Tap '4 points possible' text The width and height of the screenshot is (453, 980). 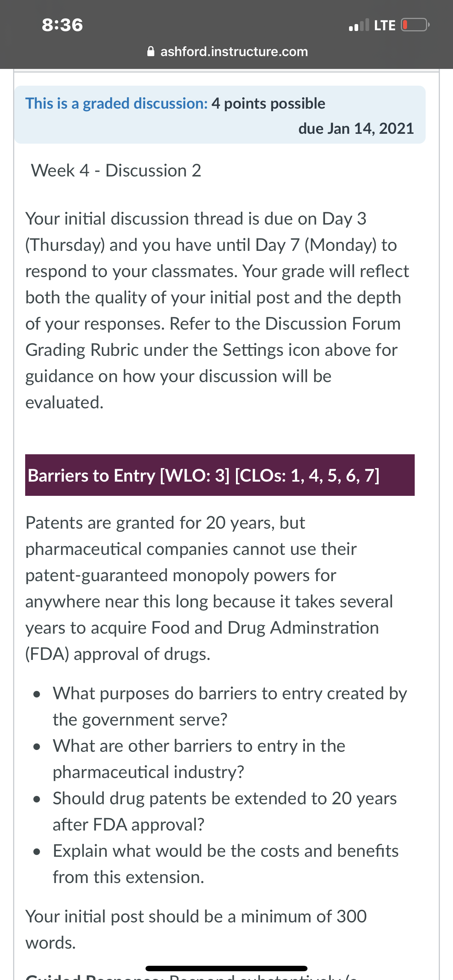268,104
